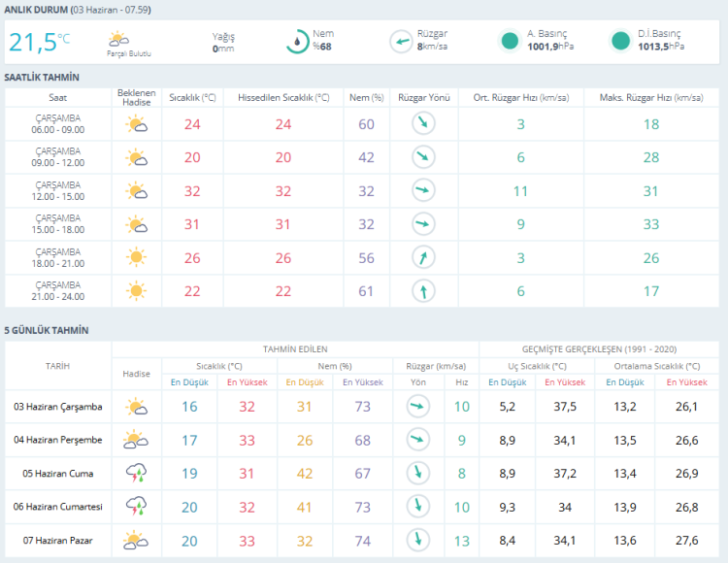The image size is (728, 563).
Task: Click the weather icon for 04 Haziran Perşembe
Action: click(x=136, y=440)
